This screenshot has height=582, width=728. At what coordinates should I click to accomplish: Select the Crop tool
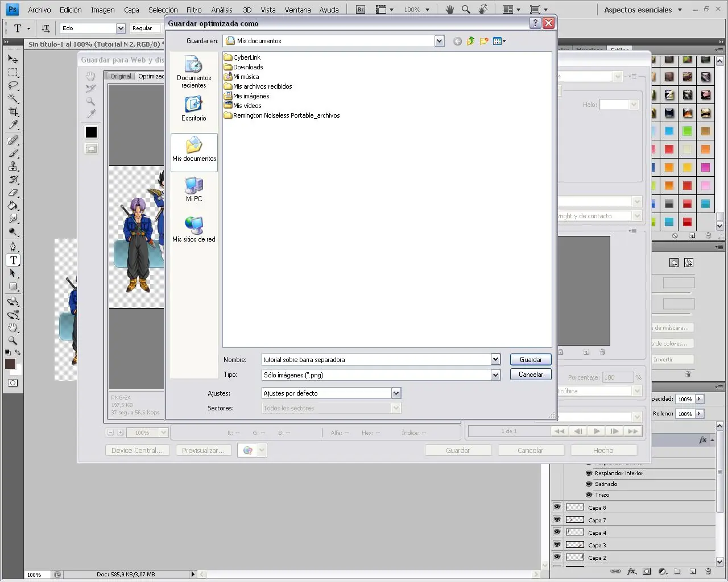coord(13,112)
